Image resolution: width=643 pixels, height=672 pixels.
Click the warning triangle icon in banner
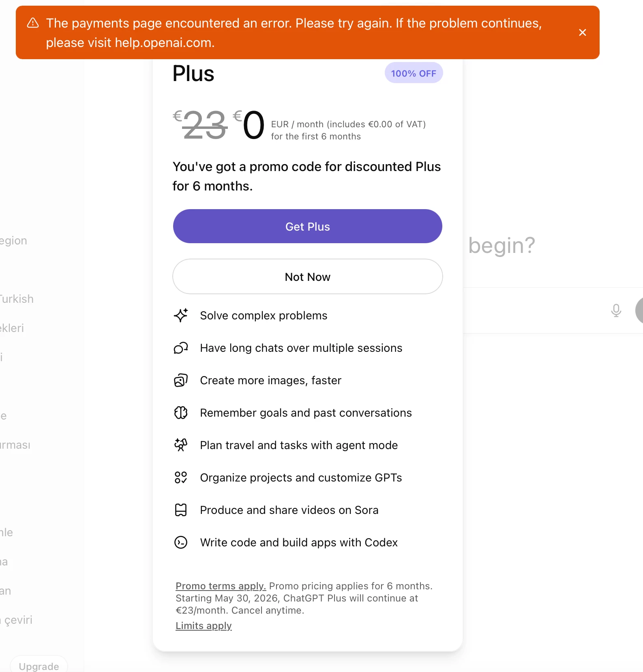click(x=33, y=23)
